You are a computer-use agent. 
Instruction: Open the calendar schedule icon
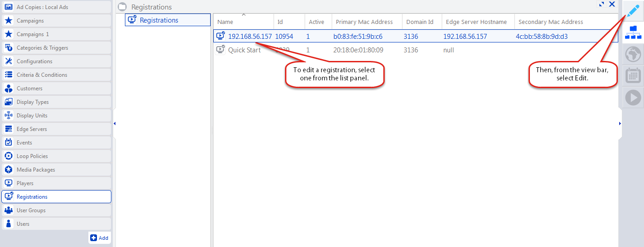(633, 76)
